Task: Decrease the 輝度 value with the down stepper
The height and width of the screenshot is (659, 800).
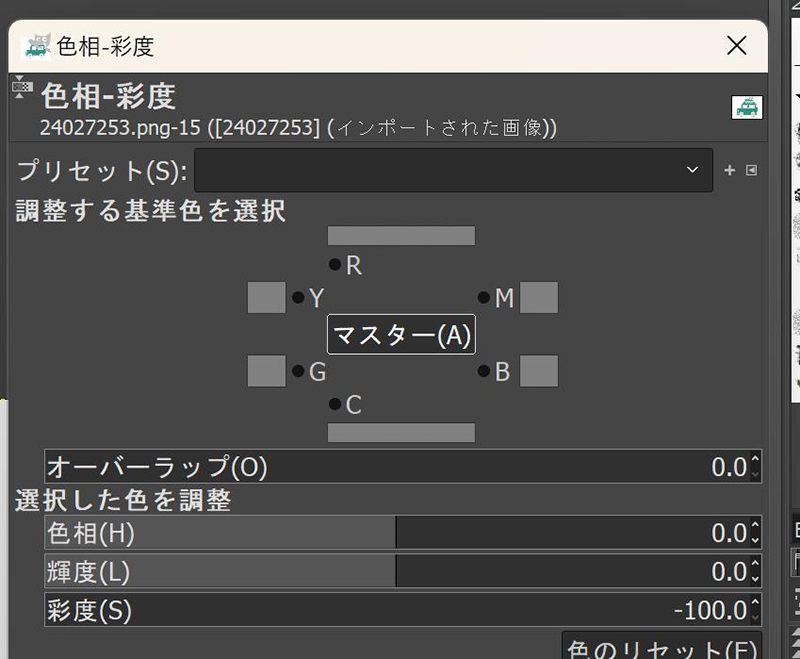Action: point(758,578)
